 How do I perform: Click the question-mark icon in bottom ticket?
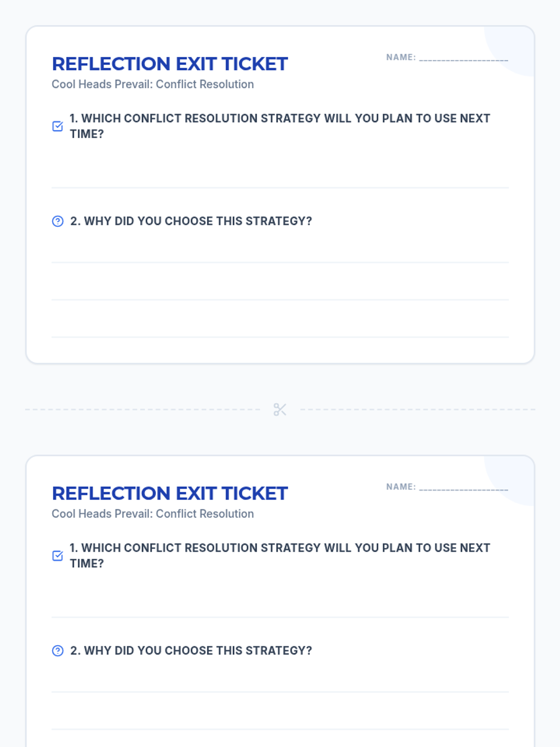pos(57,651)
